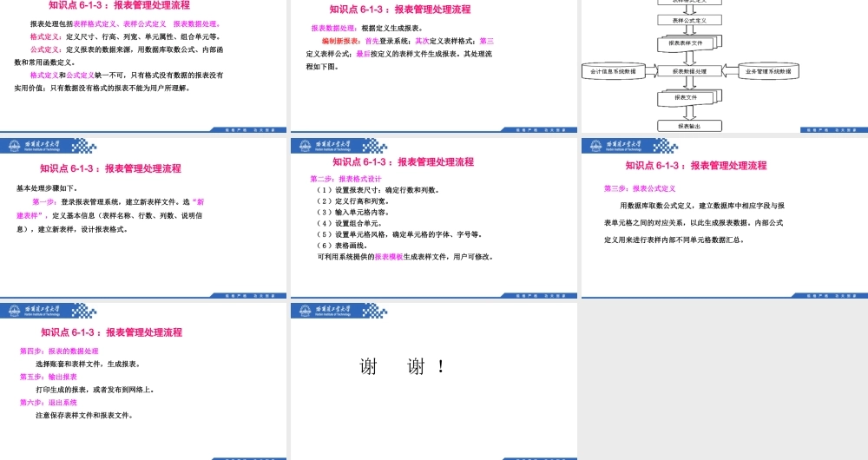The width and height of the screenshot is (868, 460).
Task: Click the line （4）设置组合单元
Action: pyautogui.click(x=350, y=223)
